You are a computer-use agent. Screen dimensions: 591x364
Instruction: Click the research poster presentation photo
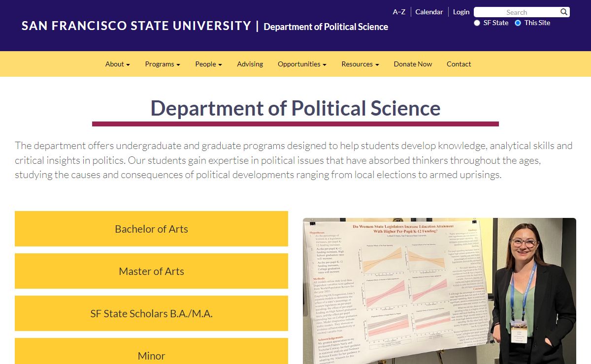pyautogui.click(x=439, y=291)
